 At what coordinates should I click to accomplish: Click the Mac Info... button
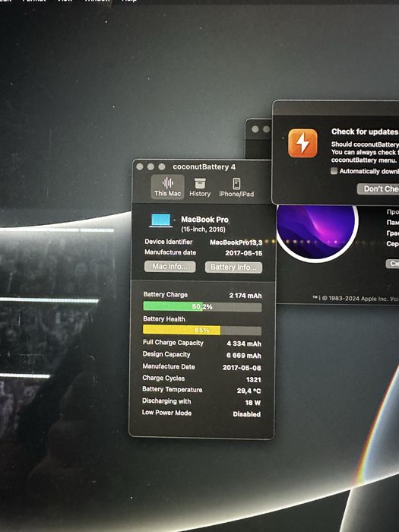(170, 267)
